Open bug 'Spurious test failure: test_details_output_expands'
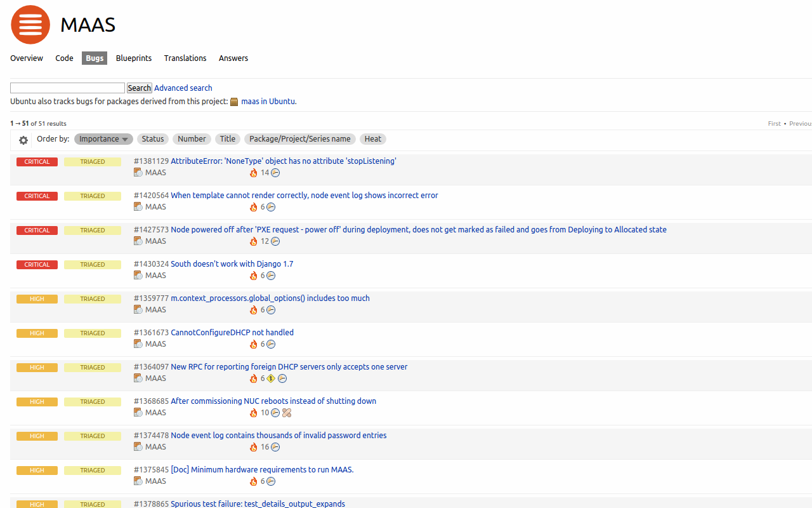Image resolution: width=812 pixels, height=508 pixels. (258, 504)
